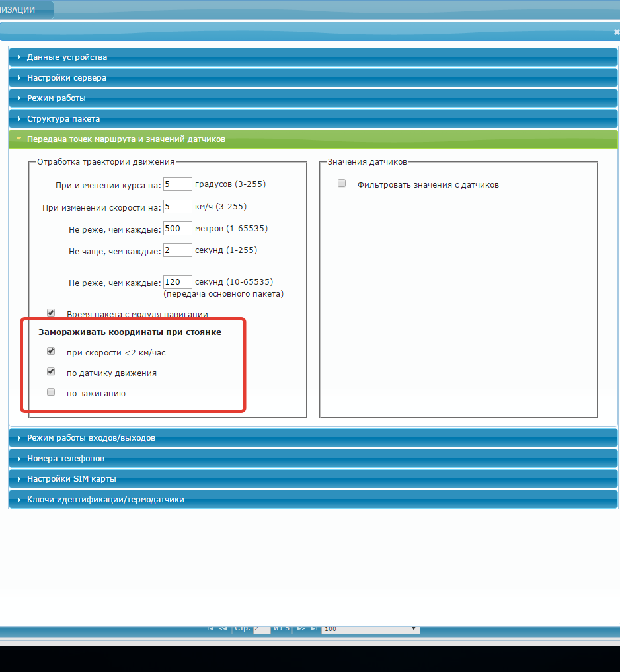Go to the previous page in pager
Screen dimensions: 620x672
point(223,628)
